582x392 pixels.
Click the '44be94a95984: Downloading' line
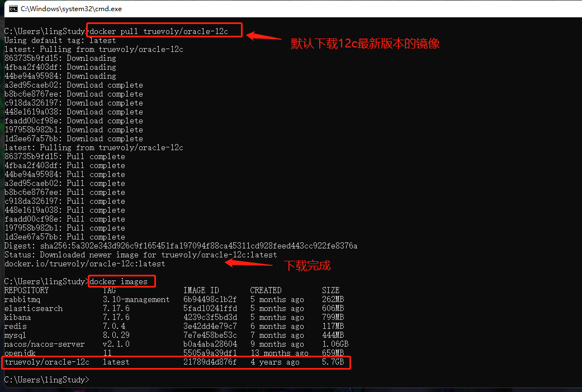pos(60,76)
